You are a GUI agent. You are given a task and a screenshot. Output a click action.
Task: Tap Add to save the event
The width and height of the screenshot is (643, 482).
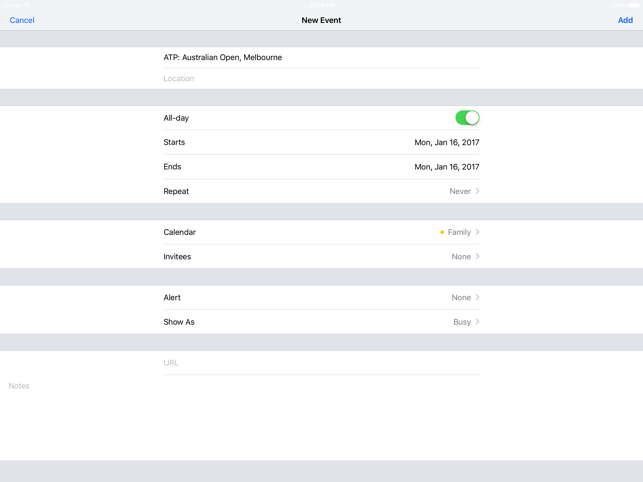625,20
